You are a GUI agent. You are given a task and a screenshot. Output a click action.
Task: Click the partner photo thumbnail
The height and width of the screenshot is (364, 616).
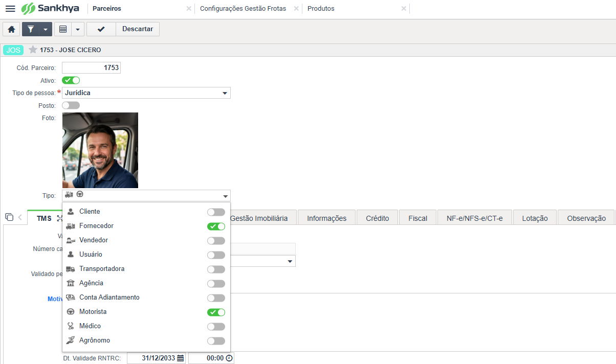tap(100, 150)
